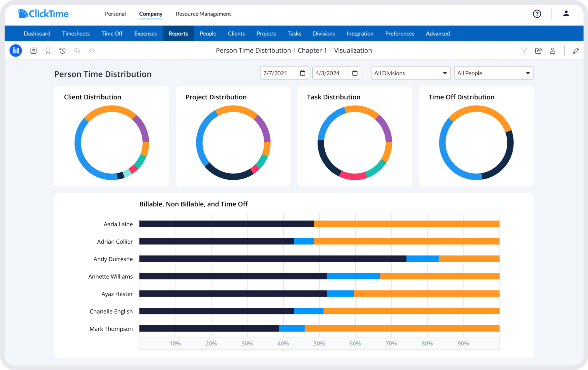Click the Visualization breadcrumb
This screenshot has width=588, height=370.
pyautogui.click(x=353, y=51)
